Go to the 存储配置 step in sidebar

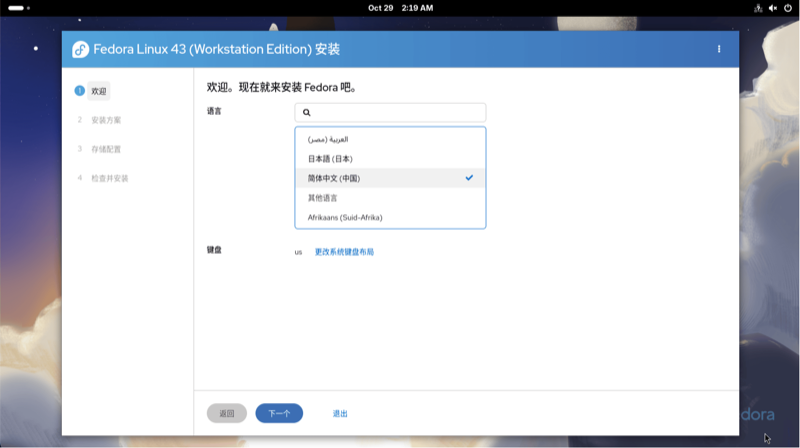pos(106,150)
